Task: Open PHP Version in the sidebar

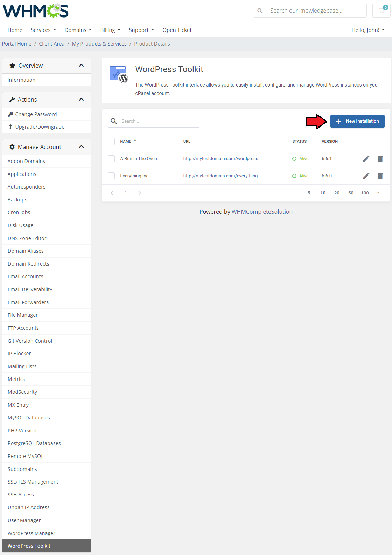Action: 47,431
